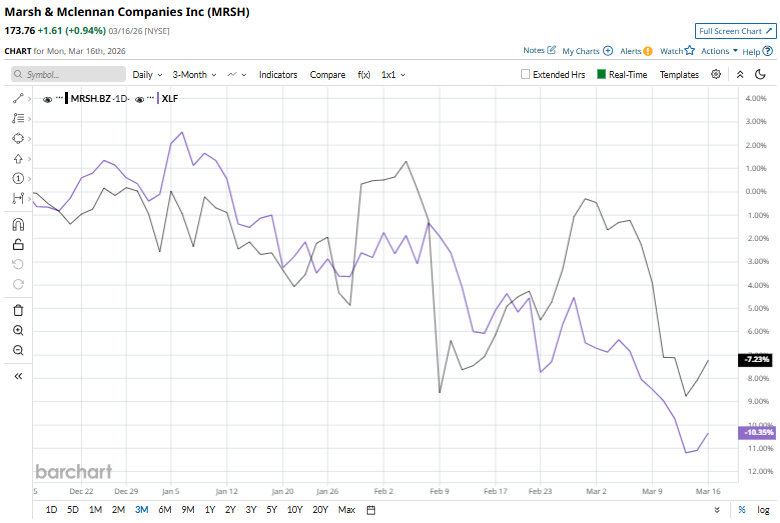This screenshot has height=523, width=780.
Task: Click the Alerts warning icon
Action: pos(648,51)
